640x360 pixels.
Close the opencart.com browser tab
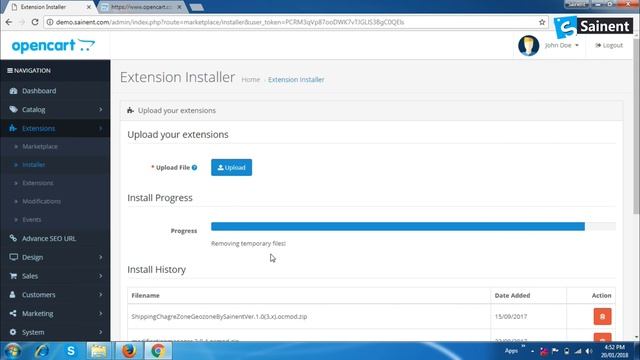tap(179, 7)
